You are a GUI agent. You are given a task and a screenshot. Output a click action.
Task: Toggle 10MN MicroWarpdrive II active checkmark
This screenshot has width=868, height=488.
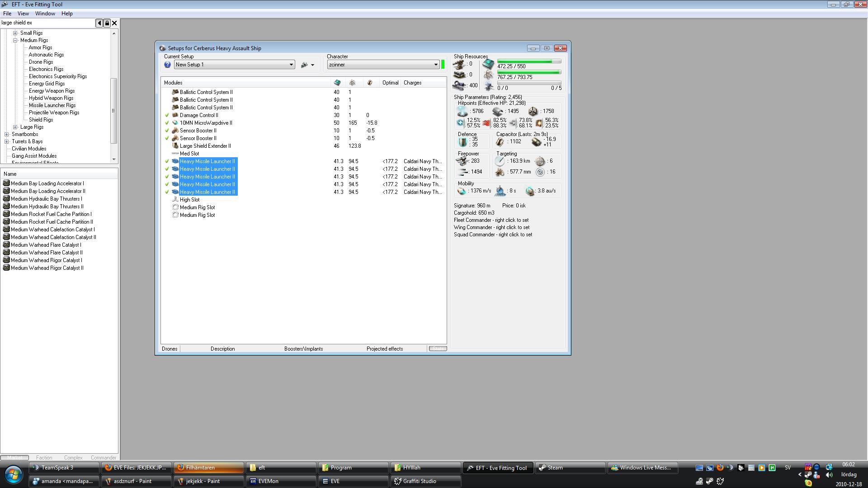tap(167, 123)
